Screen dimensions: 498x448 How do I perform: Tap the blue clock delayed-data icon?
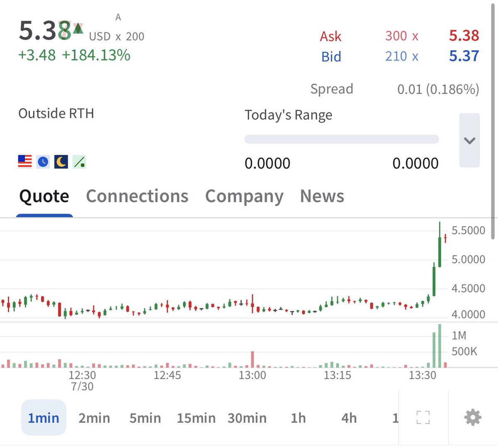(43, 161)
